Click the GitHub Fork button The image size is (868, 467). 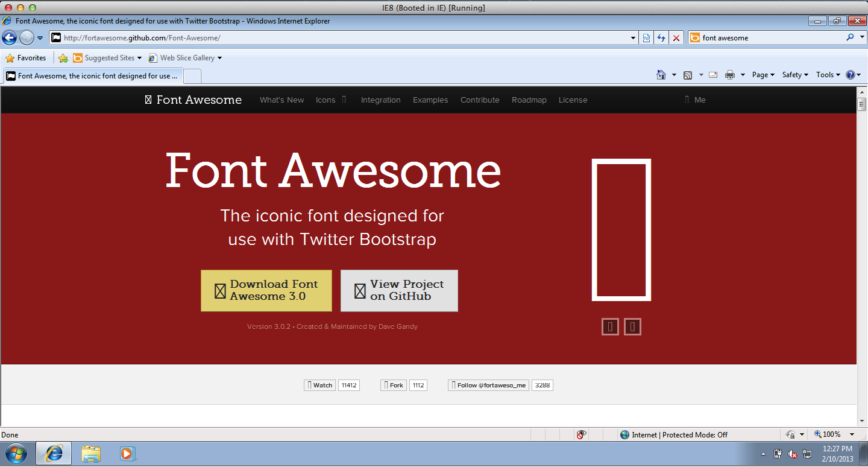click(x=394, y=385)
